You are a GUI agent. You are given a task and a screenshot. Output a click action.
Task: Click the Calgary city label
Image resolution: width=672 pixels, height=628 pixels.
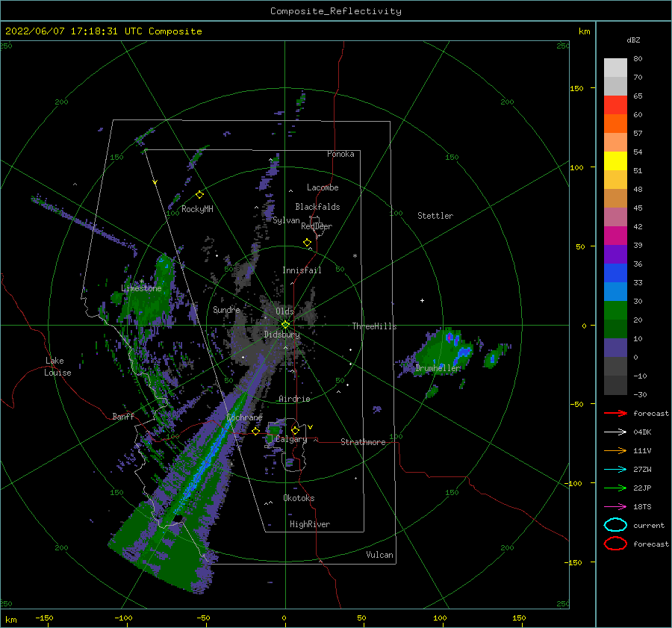(291, 439)
